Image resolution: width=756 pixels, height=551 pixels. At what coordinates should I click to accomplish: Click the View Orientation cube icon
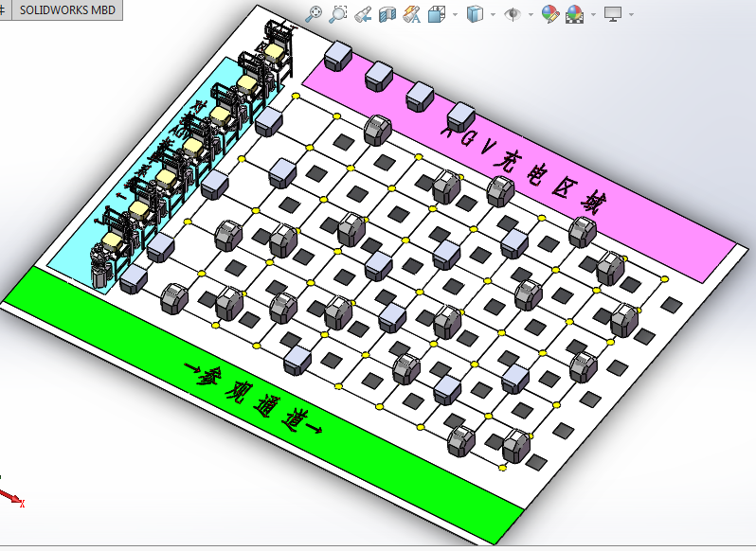(437, 14)
